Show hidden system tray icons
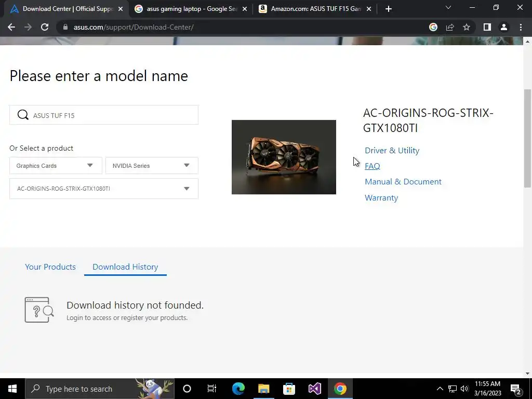Image resolution: width=532 pixels, height=399 pixels. [x=440, y=389]
